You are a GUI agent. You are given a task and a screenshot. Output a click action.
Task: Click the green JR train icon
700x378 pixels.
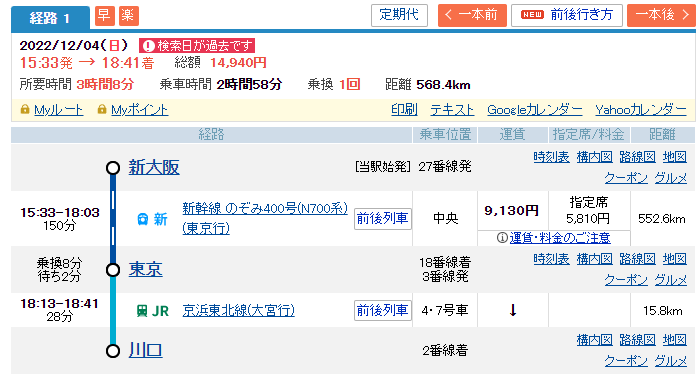pyautogui.click(x=142, y=311)
